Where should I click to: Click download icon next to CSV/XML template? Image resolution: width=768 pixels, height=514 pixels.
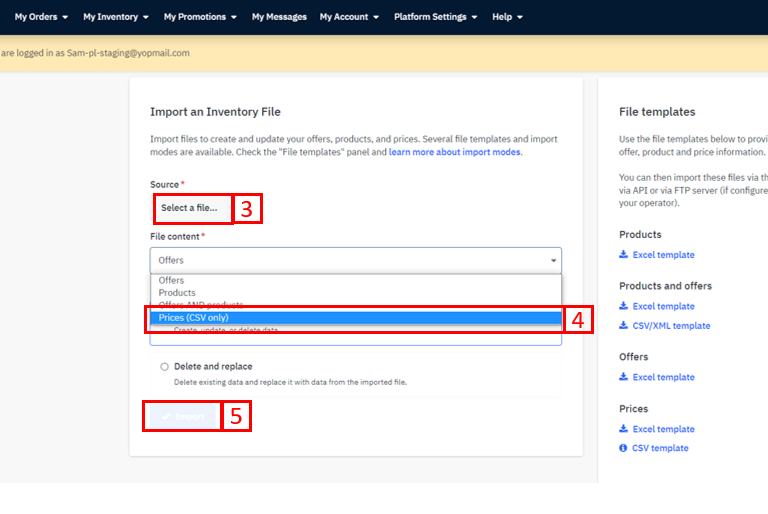tap(624, 326)
